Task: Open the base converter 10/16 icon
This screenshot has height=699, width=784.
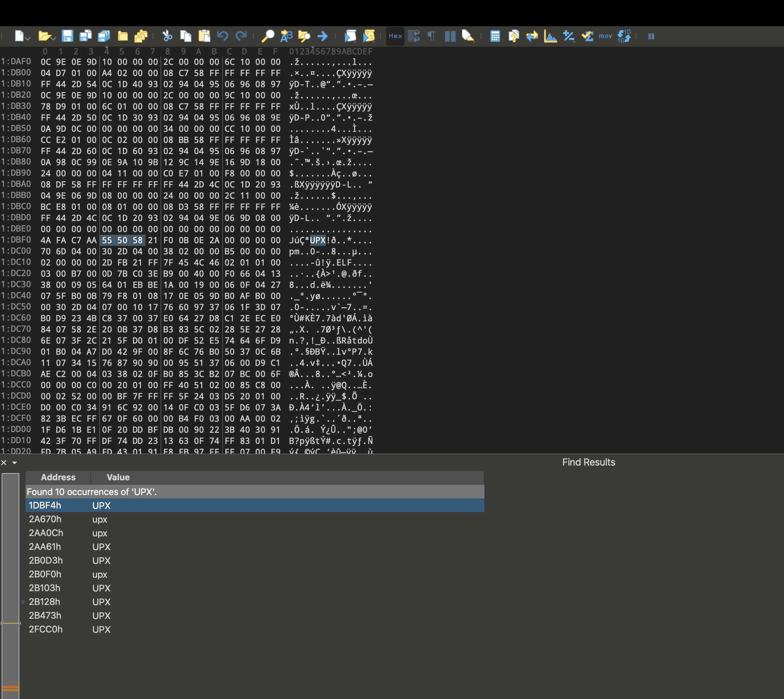Action: (x=624, y=36)
